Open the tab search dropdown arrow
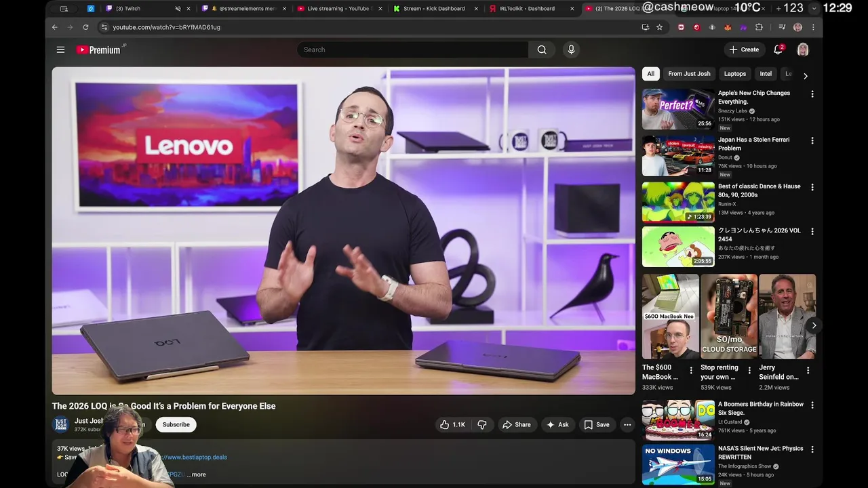Viewport: 868px width, 488px height. pyautogui.click(x=814, y=9)
